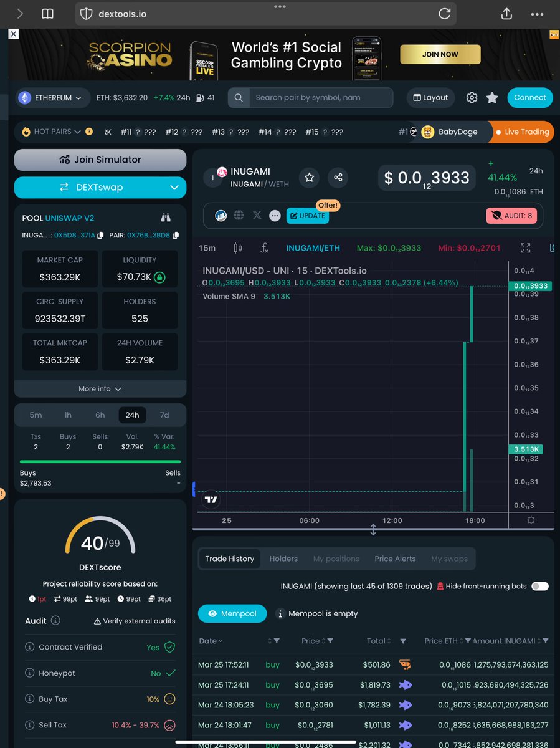Copy the PAIR contract address
This screenshot has width=560, height=748.
(176, 235)
